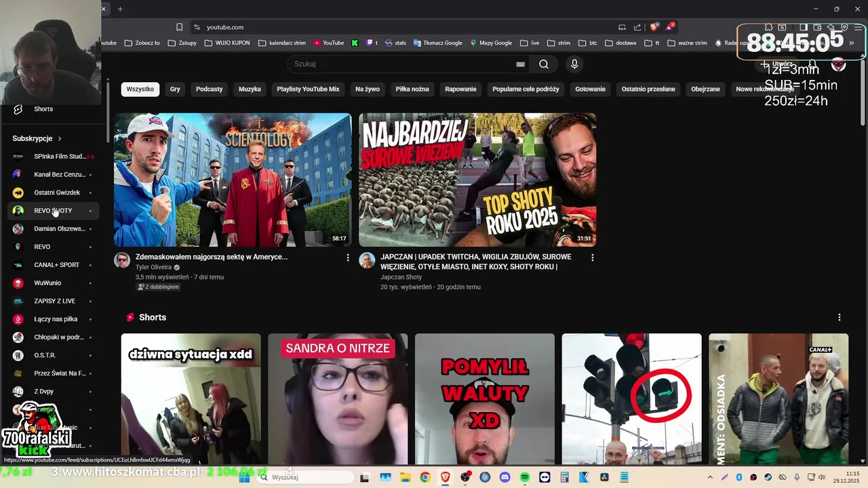Bookmark this page using address bar icon
868x488 pixels.
(x=179, y=27)
